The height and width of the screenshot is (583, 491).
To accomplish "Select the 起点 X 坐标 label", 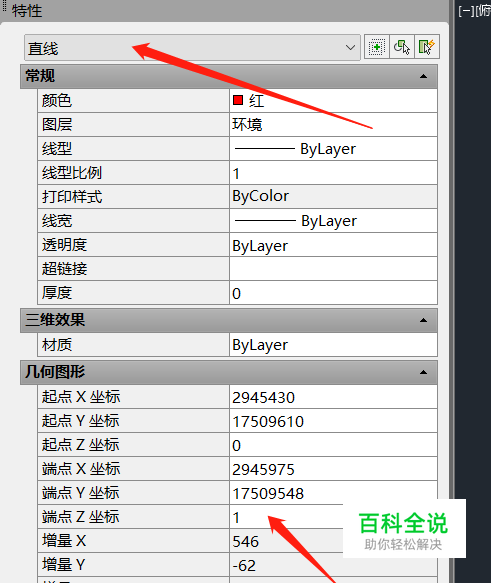I will (81, 397).
